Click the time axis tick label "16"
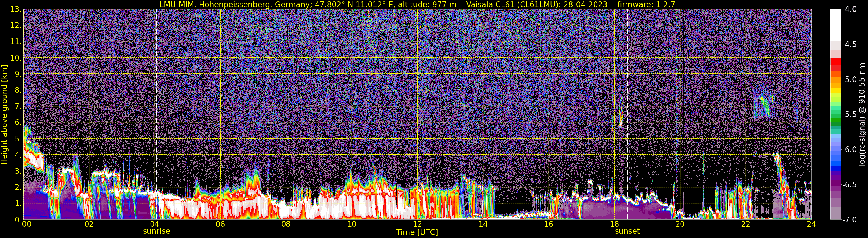Viewport: 868px width, 238px height. pos(548,224)
